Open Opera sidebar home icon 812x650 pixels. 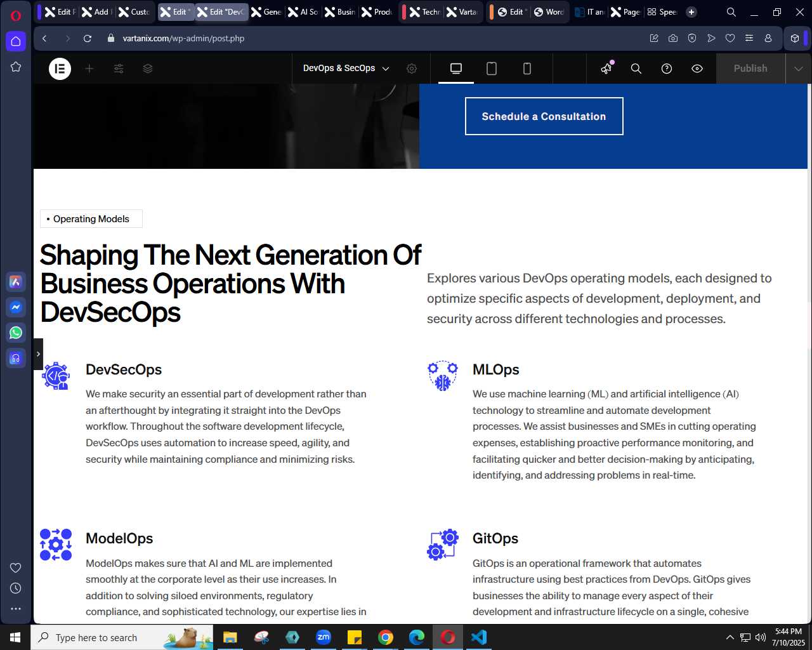click(16, 41)
